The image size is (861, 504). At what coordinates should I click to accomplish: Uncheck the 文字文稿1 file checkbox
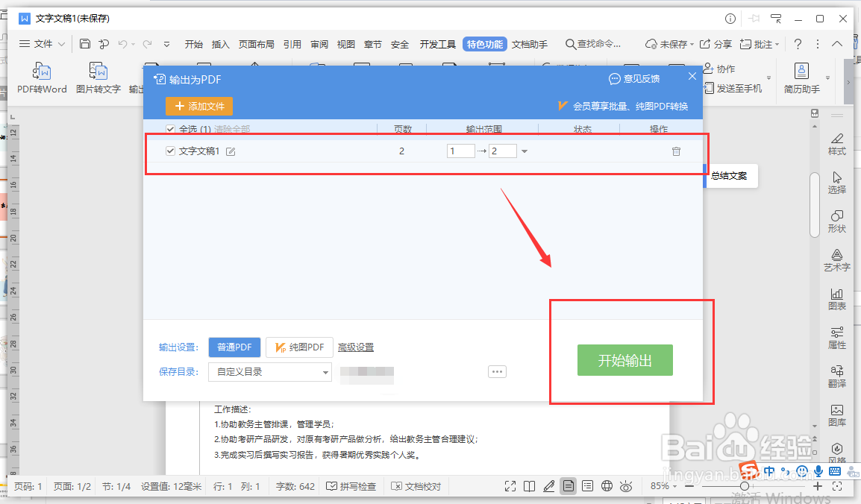coord(170,151)
